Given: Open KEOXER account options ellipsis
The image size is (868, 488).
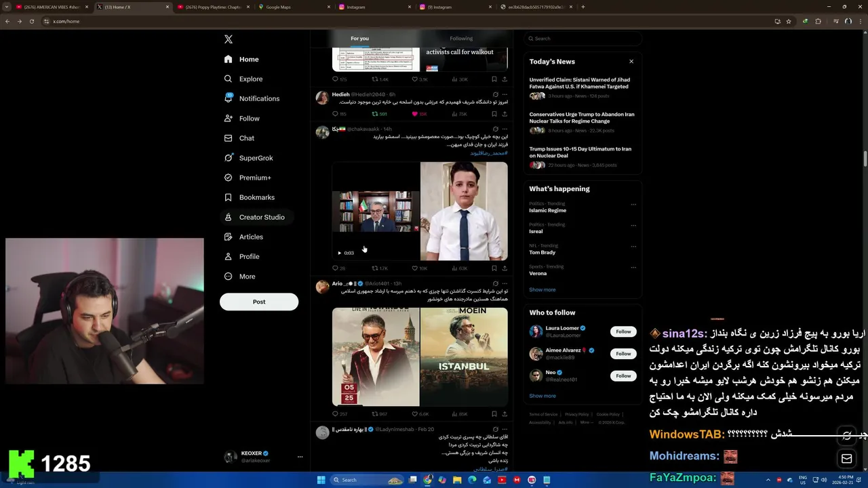Looking at the screenshot, I should [x=300, y=457].
